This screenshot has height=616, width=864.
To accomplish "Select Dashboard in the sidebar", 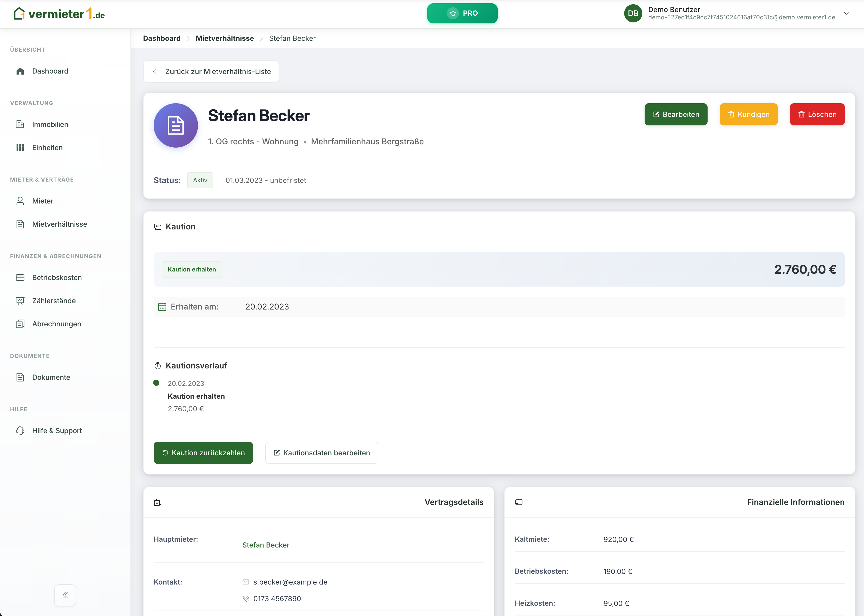I will pyautogui.click(x=50, y=71).
